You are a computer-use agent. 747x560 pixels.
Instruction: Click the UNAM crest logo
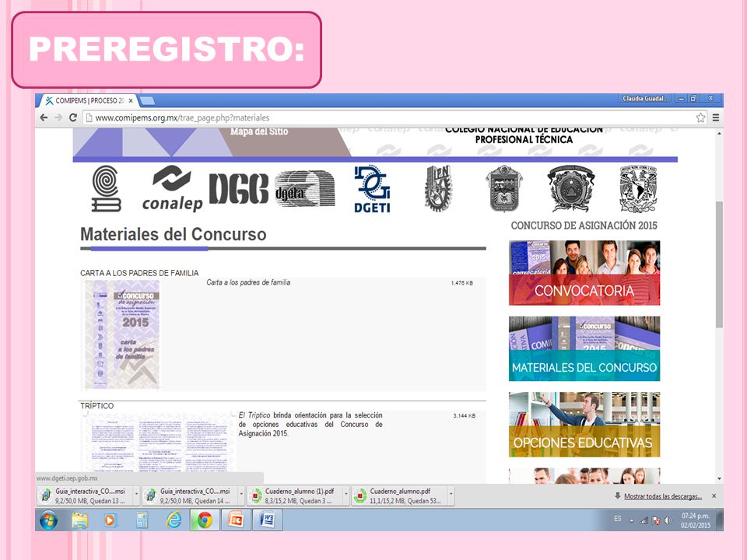click(x=638, y=188)
